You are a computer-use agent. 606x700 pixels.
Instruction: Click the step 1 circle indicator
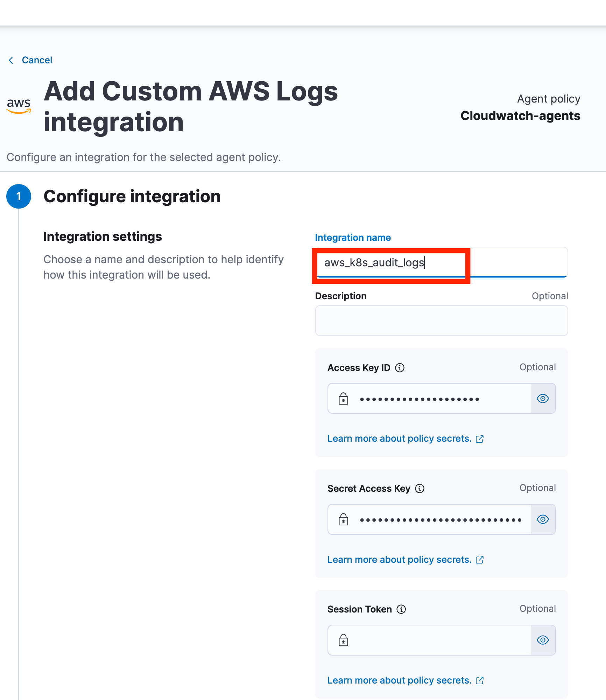coord(19,196)
